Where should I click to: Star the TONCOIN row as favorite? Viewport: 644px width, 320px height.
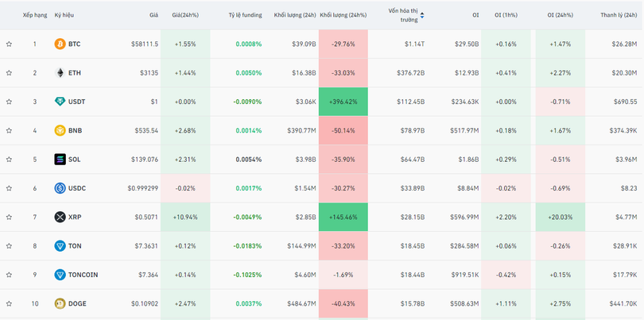coord(9,275)
